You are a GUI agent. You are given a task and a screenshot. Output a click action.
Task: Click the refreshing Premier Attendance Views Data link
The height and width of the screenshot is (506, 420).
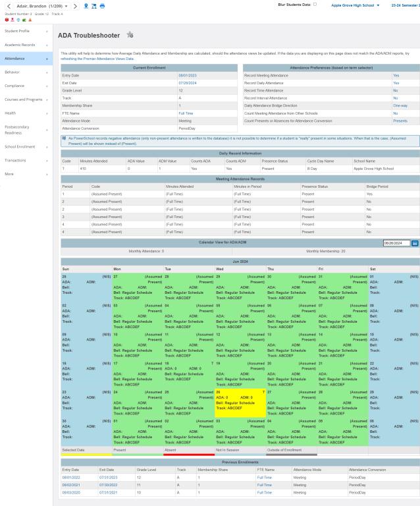(x=97, y=59)
